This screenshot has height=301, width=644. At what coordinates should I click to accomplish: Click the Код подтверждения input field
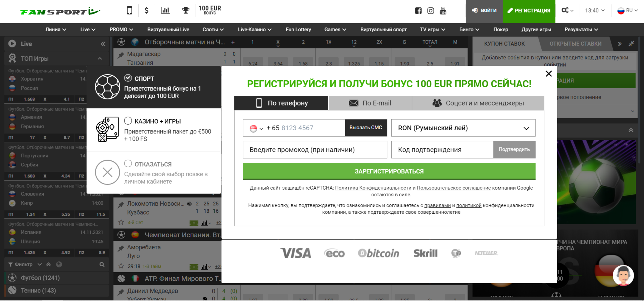(x=442, y=150)
